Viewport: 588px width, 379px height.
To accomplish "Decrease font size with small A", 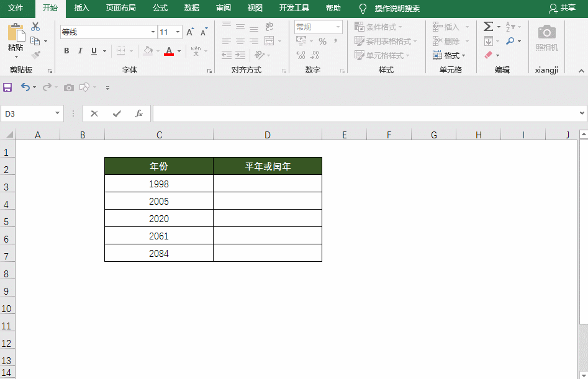I will click(x=204, y=32).
